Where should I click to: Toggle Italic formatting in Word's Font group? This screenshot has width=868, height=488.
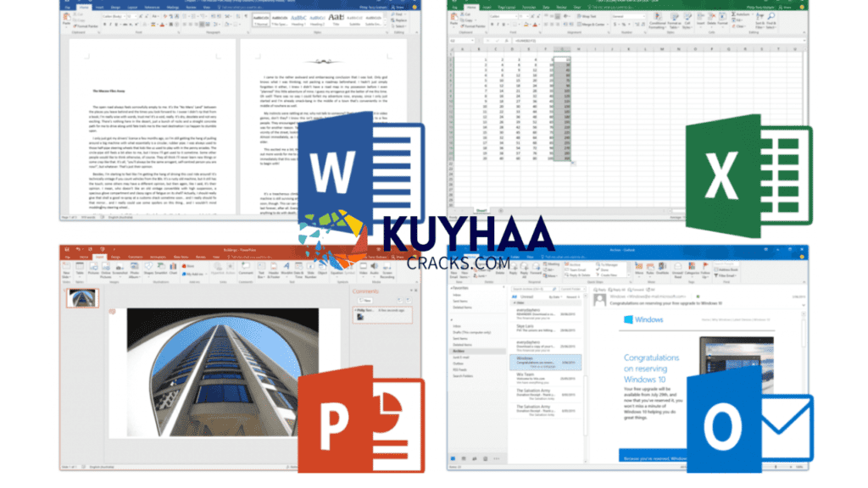click(x=109, y=24)
